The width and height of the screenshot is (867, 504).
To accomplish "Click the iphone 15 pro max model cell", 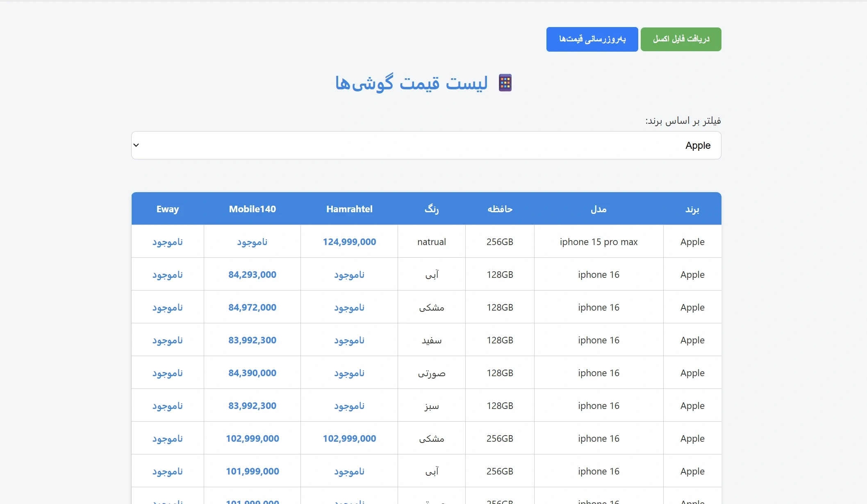I will 599,242.
